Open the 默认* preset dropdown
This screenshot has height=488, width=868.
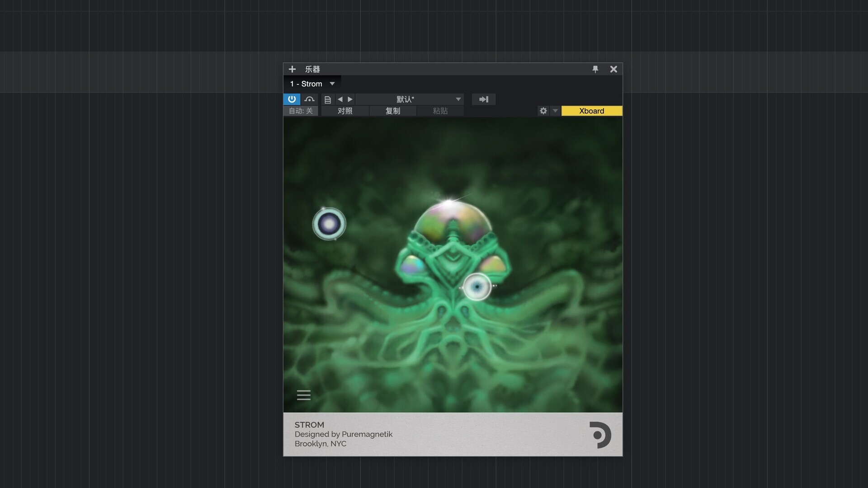tap(409, 99)
